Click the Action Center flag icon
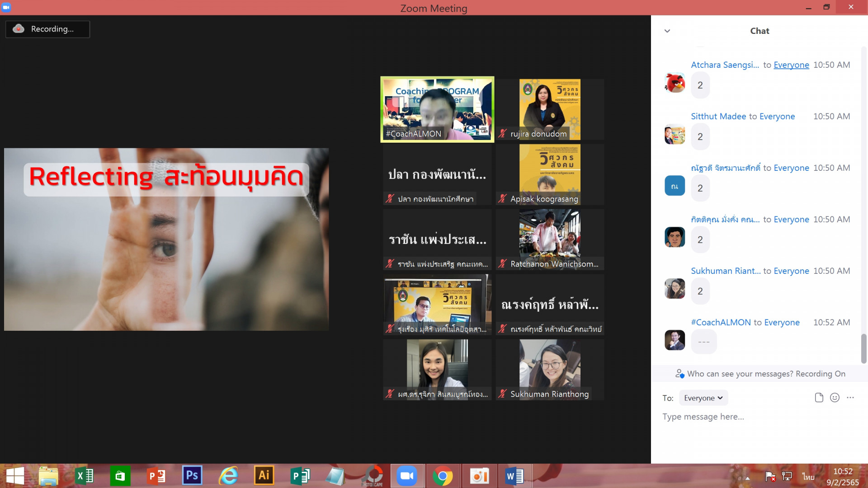Image resolution: width=868 pixels, height=488 pixels. pos(770,476)
